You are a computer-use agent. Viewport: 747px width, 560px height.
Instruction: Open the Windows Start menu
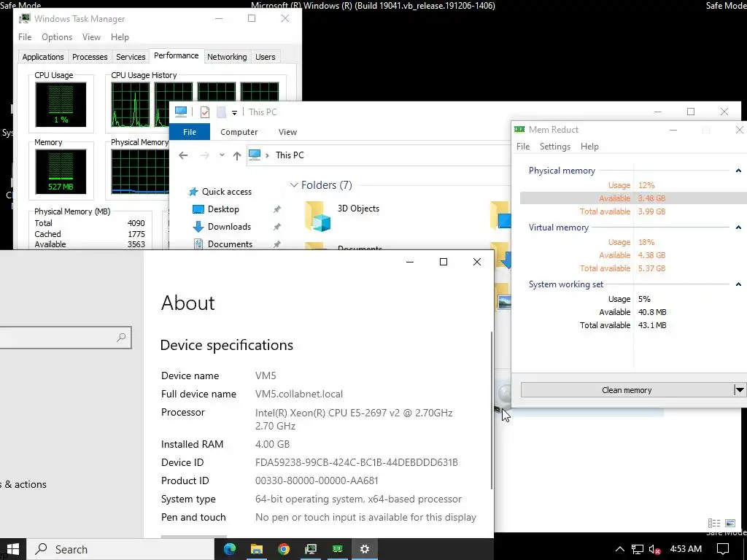point(13,549)
